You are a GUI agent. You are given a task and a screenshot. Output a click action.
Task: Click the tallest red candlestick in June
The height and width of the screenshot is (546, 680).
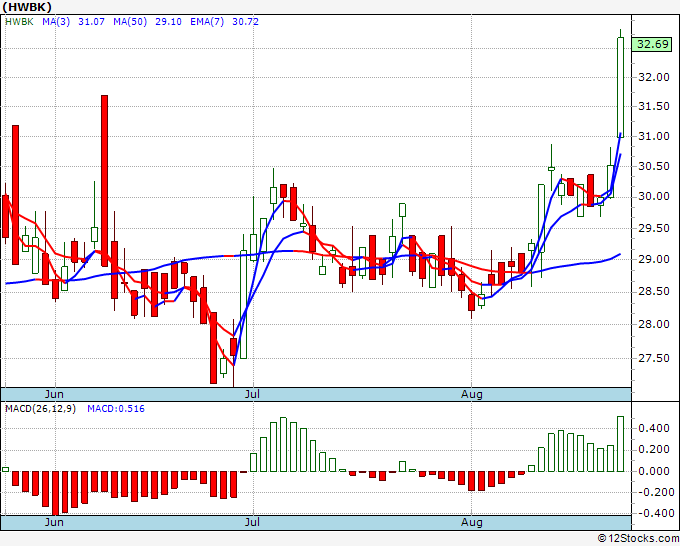point(105,181)
